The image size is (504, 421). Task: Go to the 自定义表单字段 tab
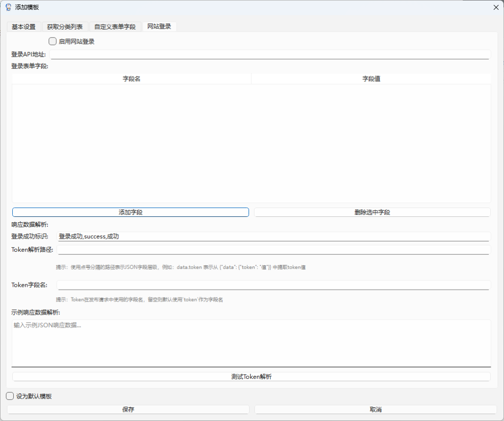[115, 27]
